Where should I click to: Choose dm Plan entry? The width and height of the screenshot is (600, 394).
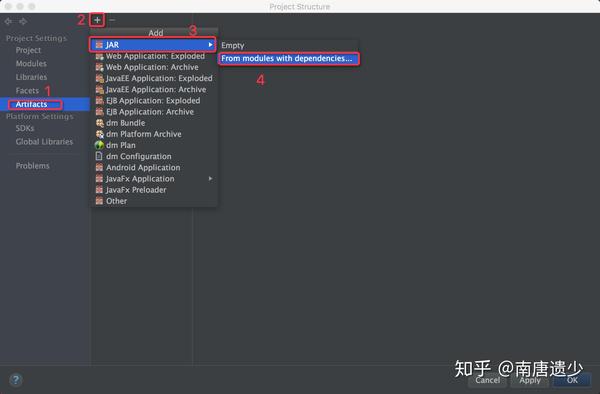click(x=154, y=145)
